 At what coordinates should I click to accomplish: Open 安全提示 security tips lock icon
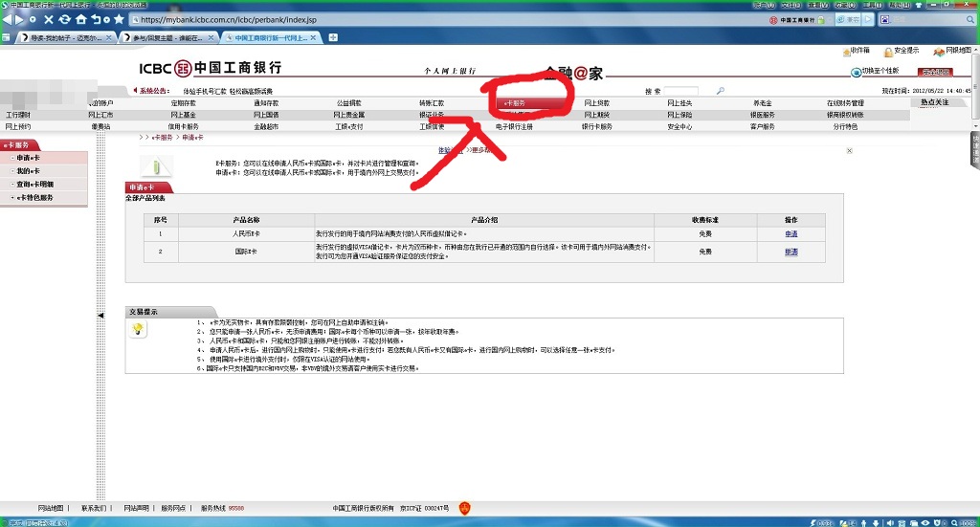[902, 51]
